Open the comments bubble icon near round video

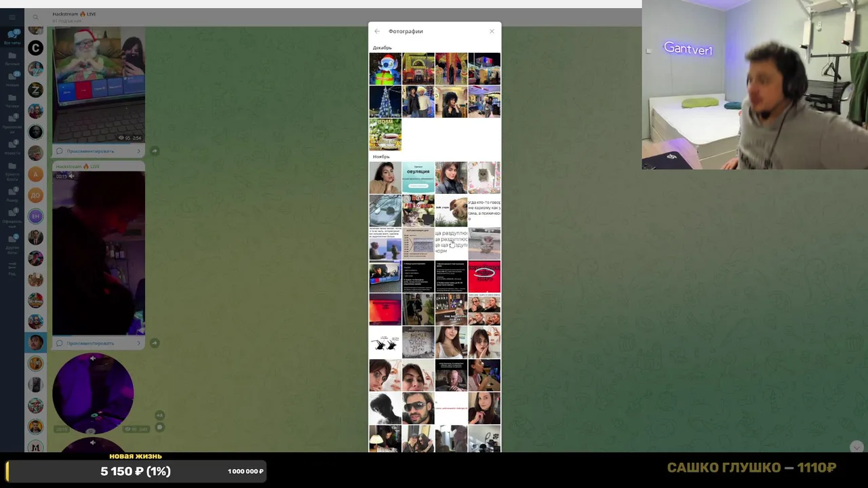[x=160, y=427]
